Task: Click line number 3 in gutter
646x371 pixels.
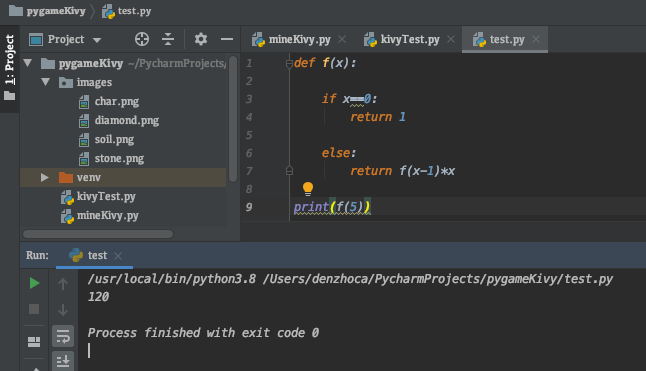Action: pyautogui.click(x=249, y=99)
